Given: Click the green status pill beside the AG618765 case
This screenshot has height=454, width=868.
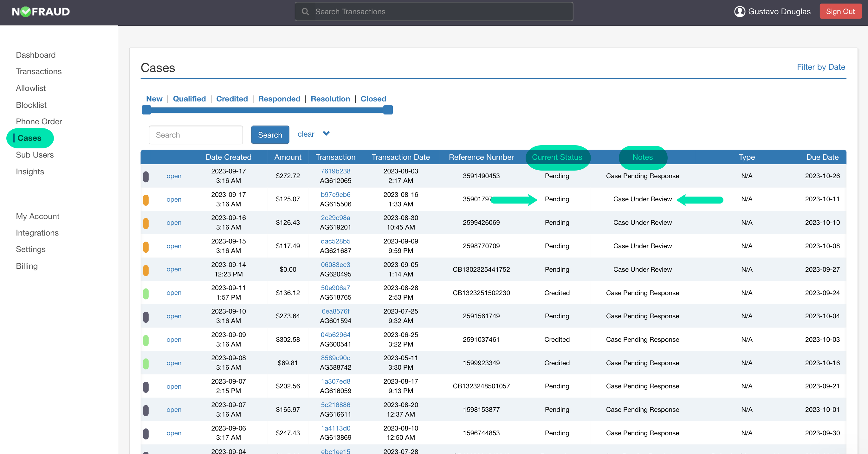Looking at the screenshot, I should coord(146,293).
